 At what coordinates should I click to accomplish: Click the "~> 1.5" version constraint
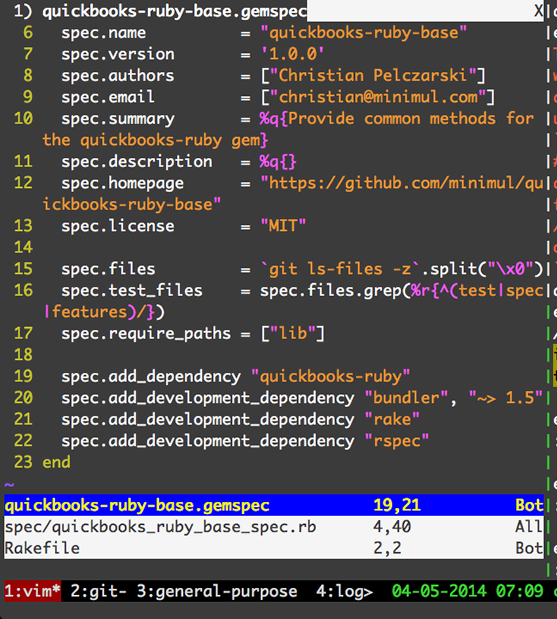[x=506, y=398]
